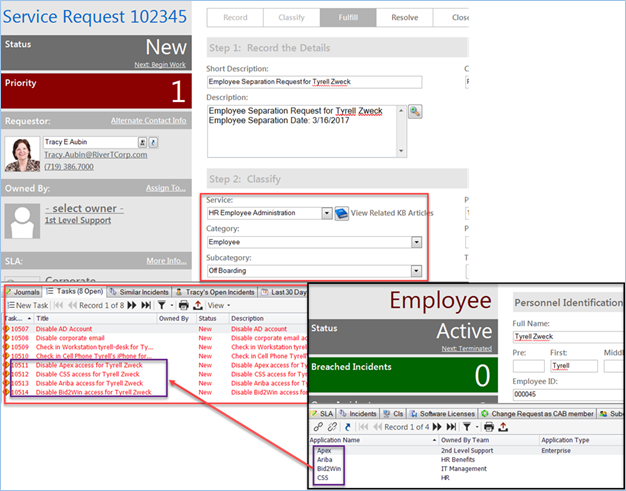Go to next record in the Tasks toolbar

tap(132, 305)
